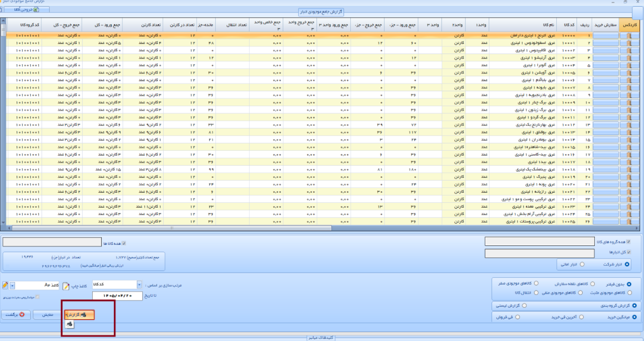Open the Kardex icon for row 13
This screenshot has width=644, height=341.
[x=629, y=125]
